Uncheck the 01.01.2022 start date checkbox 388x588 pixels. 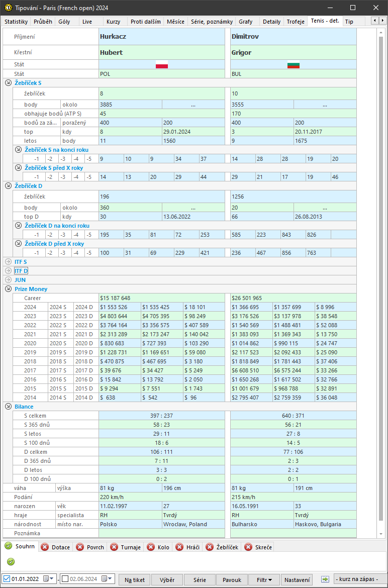(x=7, y=579)
